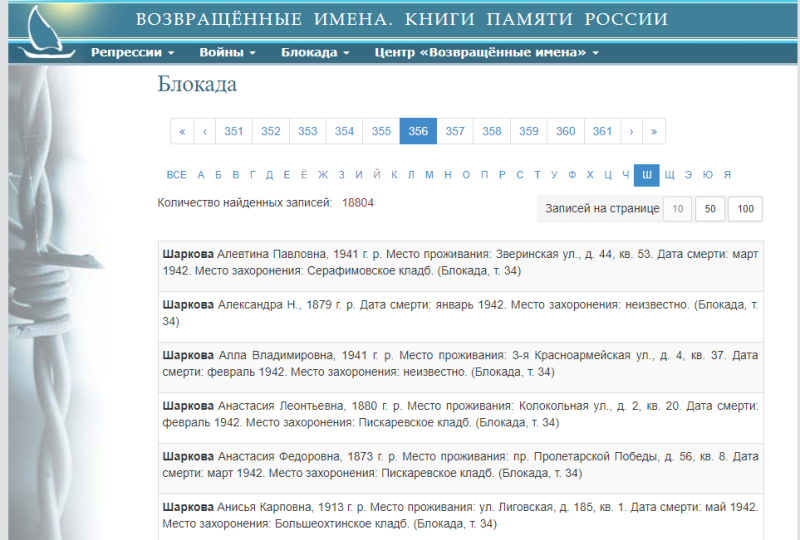
Task: Filter names by letter А
Action: pyautogui.click(x=201, y=175)
